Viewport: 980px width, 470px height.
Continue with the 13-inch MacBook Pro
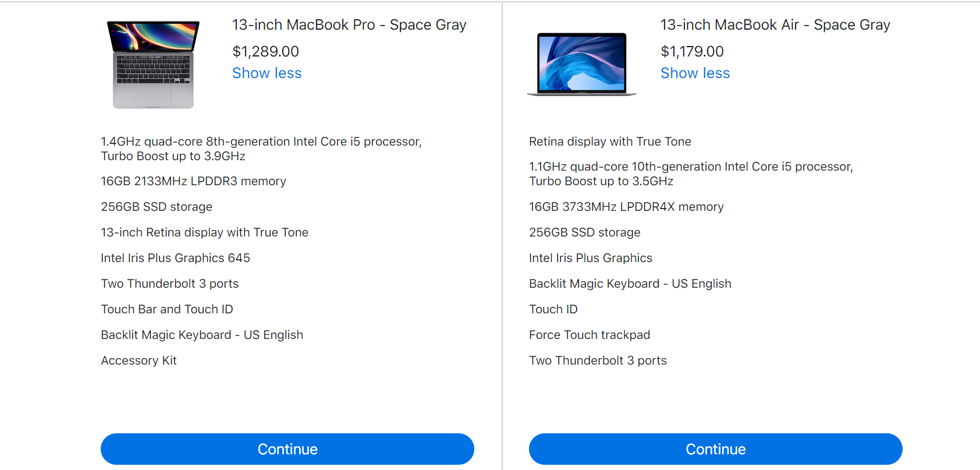[x=287, y=449]
